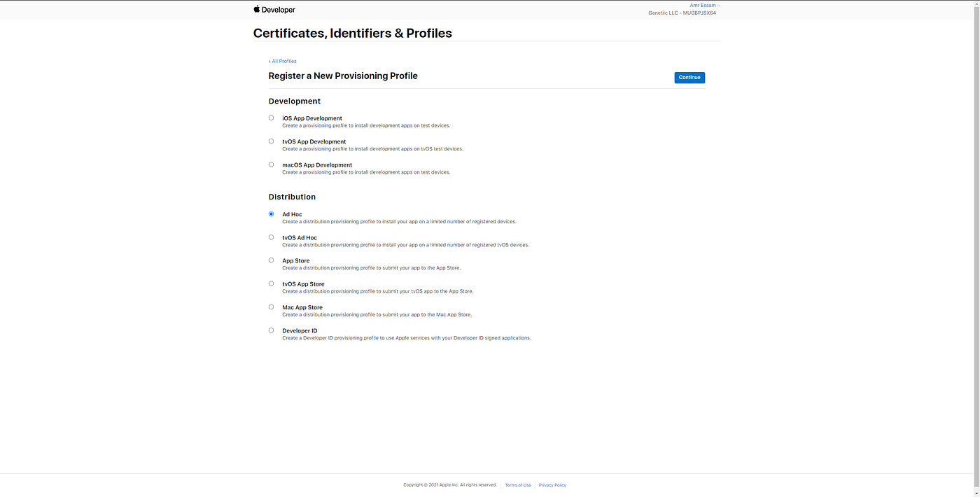Click the Continue button
980x497 pixels.
pyautogui.click(x=689, y=77)
